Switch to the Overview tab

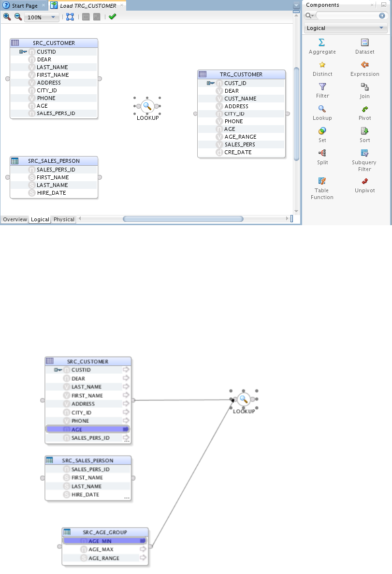click(x=15, y=219)
